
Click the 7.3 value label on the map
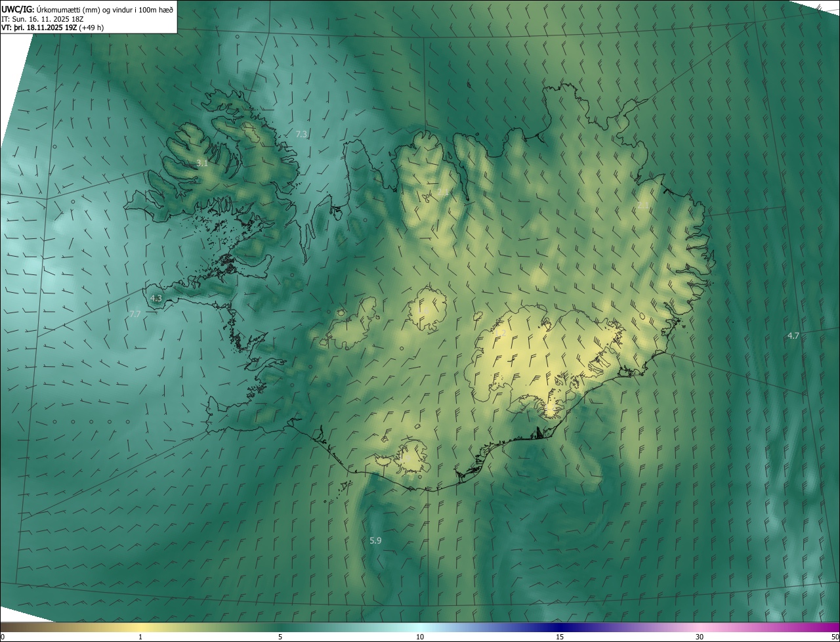click(x=301, y=134)
